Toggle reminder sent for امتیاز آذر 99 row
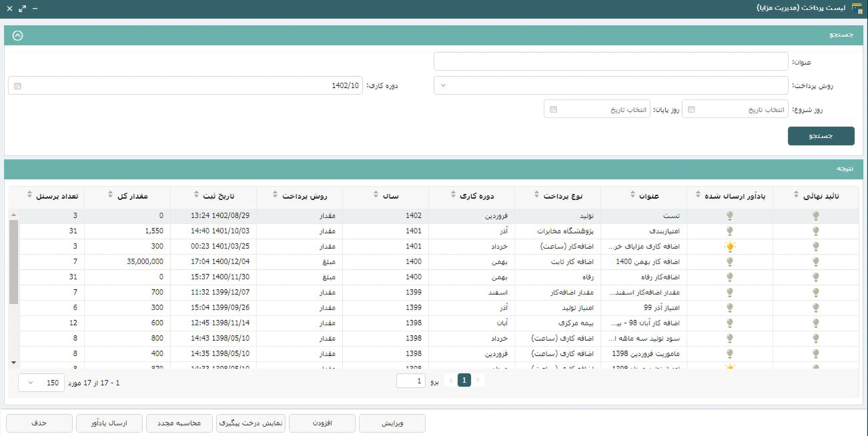The height and width of the screenshot is (436, 868). 730,308
